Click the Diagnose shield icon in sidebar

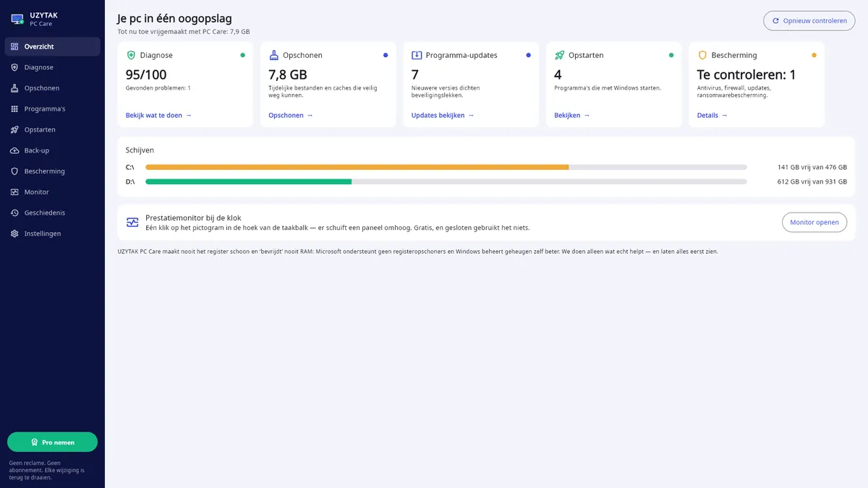point(14,67)
